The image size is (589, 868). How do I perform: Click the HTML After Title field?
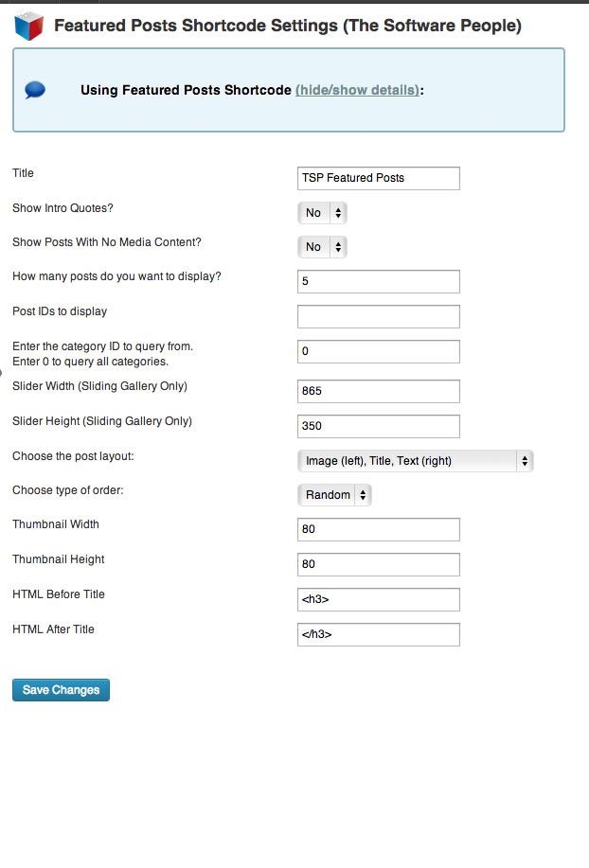(379, 634)
